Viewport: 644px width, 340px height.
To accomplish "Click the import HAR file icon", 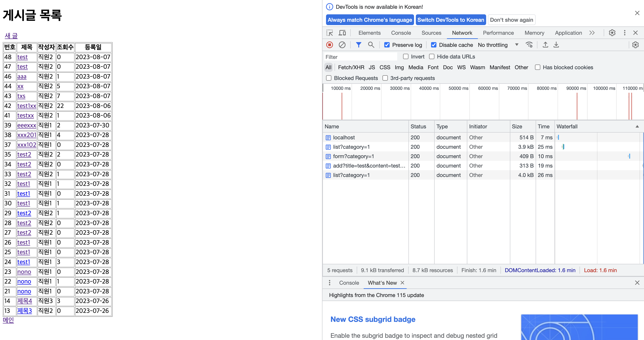I will [545, 45].
